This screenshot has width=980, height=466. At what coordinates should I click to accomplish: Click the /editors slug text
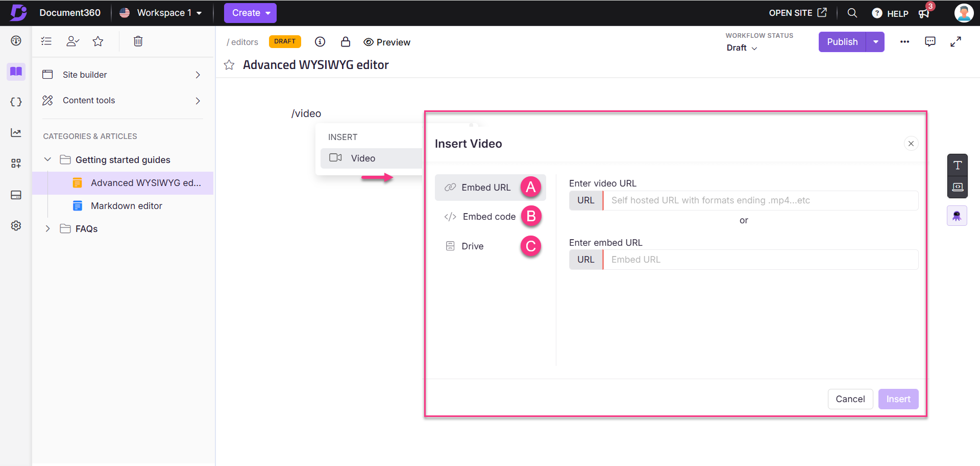click(242, 42)
